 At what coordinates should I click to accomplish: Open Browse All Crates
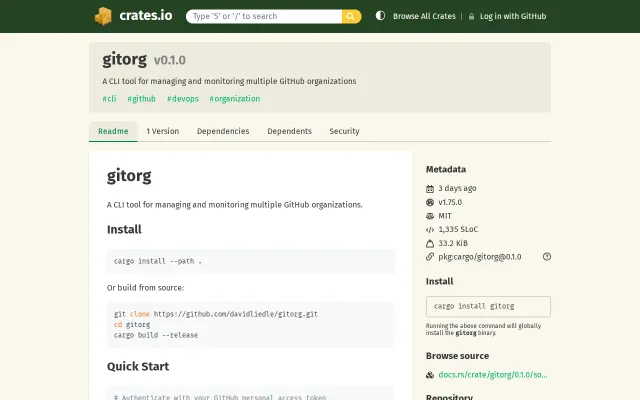424,16
